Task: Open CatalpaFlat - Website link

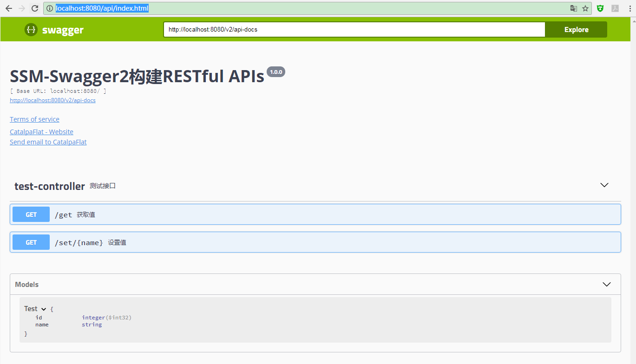Action: coord(41,132)
